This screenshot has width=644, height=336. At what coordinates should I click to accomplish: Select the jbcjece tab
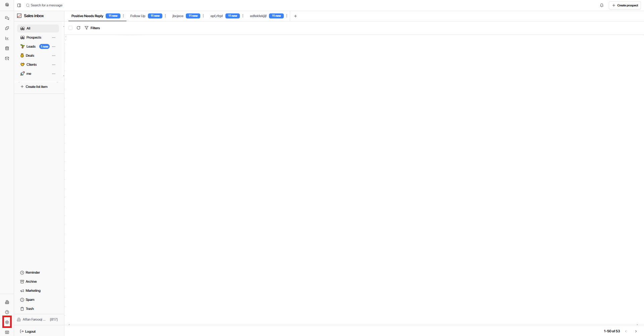click(178, 16)
